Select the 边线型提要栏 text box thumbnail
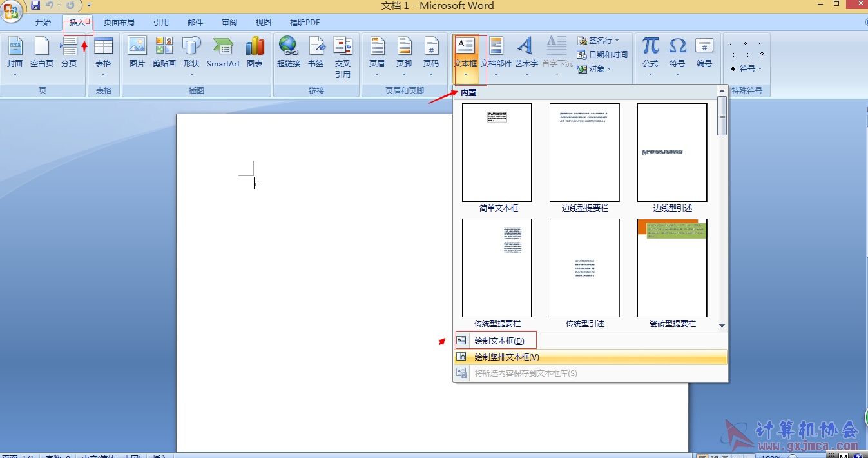Viewport: 868px width, 458px height. [584, 152]
